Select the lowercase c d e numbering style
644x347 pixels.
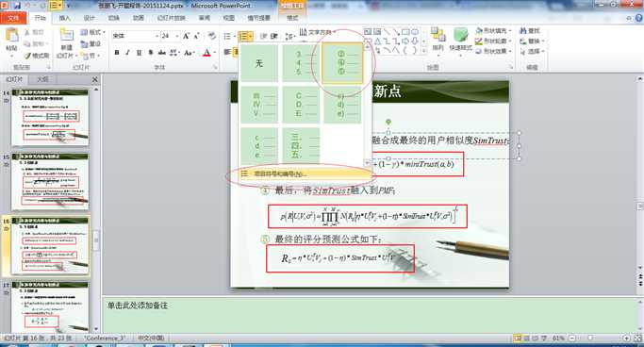(259, 146)
